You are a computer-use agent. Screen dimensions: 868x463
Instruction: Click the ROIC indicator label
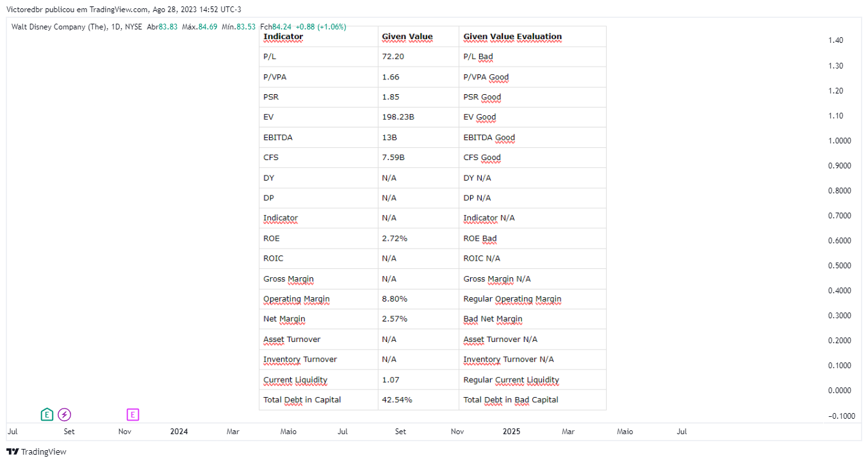click(273, 258)
